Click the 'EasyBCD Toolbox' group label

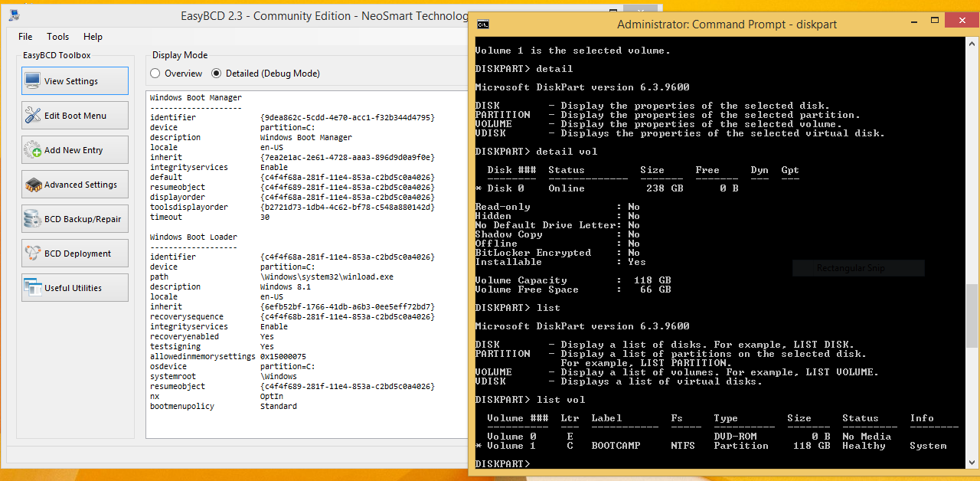pyautogui.click(x=57, y=55)
